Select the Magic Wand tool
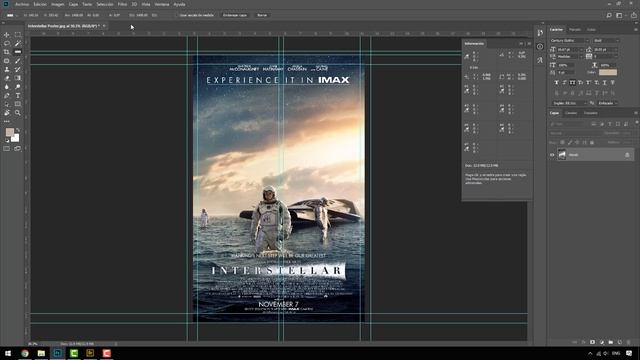Screen dimensions: 640x360 18,43
